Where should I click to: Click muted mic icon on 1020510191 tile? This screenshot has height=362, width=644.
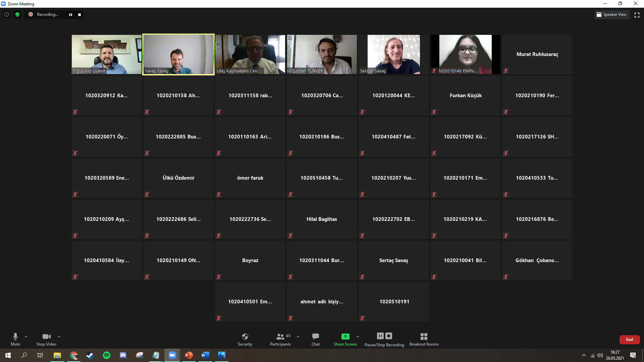362,318
